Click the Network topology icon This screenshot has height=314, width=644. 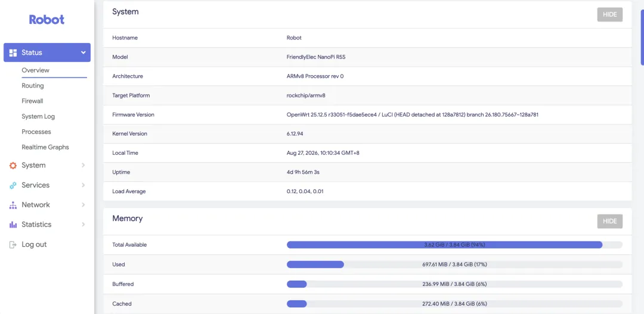(x=13, y=205)
